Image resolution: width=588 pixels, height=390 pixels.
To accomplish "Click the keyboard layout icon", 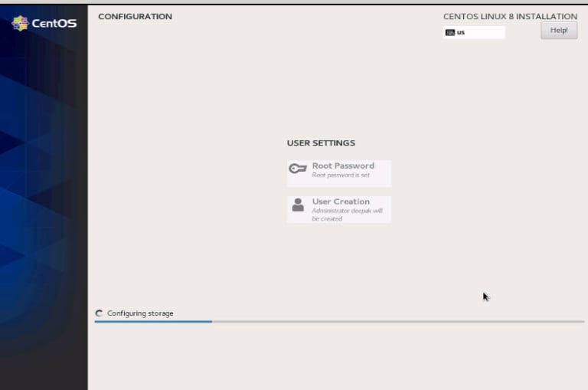I will pyautogui.click(x=450, y=33).
